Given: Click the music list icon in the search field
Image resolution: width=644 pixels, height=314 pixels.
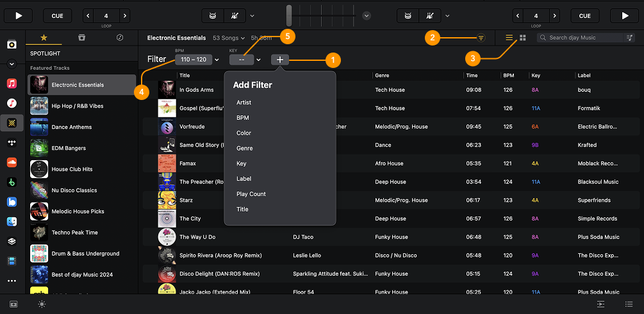Looking at the screenshot, I should point(630,37).
